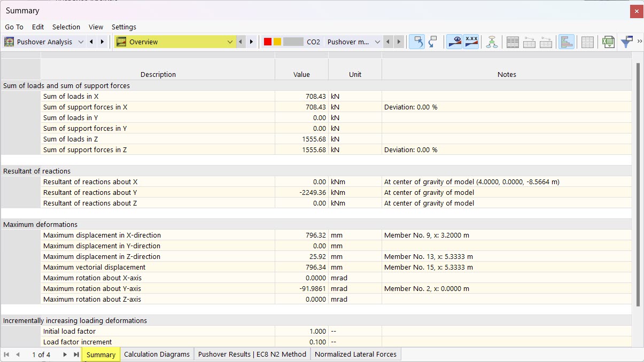This screenshot has height=362, width=644.
Task: Click the X.XX decimal places icon
Action: click(471, 42)
